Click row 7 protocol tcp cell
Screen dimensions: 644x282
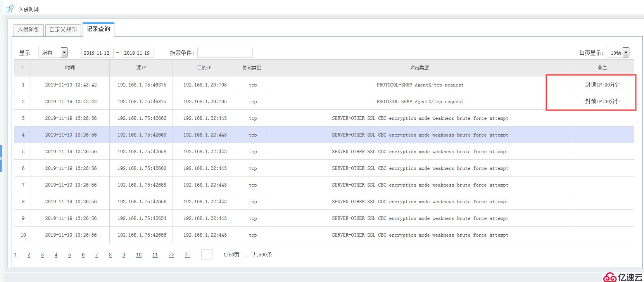[252, 185]
